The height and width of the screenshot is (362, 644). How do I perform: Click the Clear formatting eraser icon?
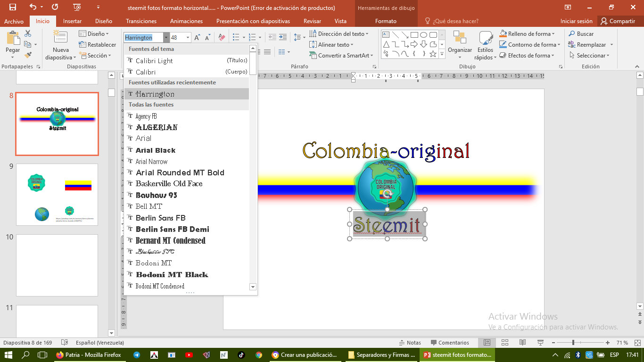coord(222,38)
